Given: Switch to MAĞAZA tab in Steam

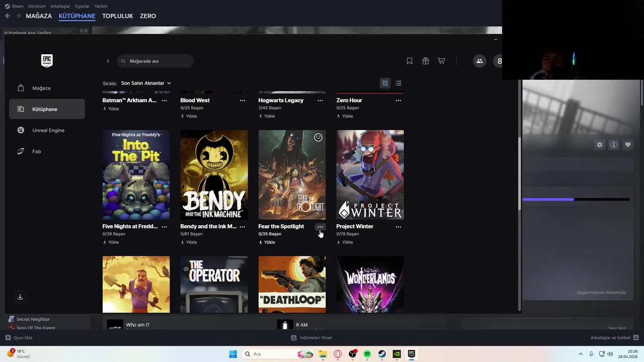Looking at the screenshot, I should pos(39,16).
